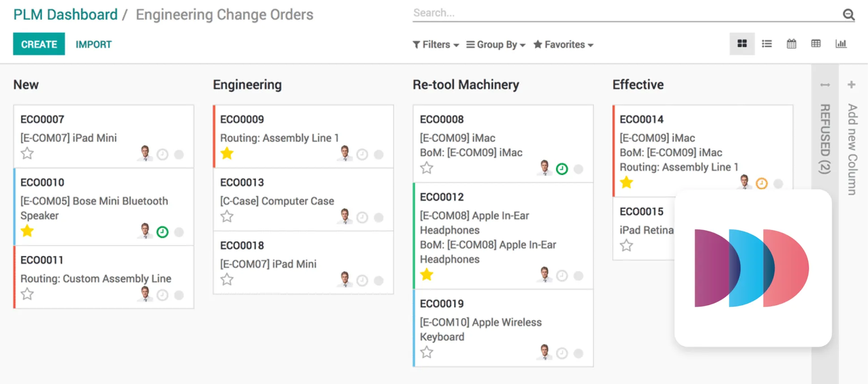Star the ECO0013 card

click(227, 216)
